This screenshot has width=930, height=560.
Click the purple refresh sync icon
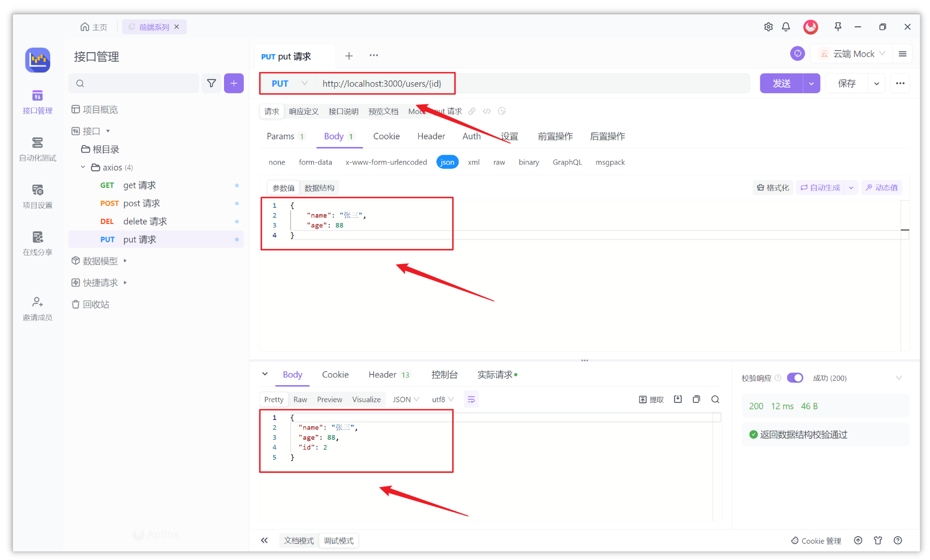pos(798,53)
